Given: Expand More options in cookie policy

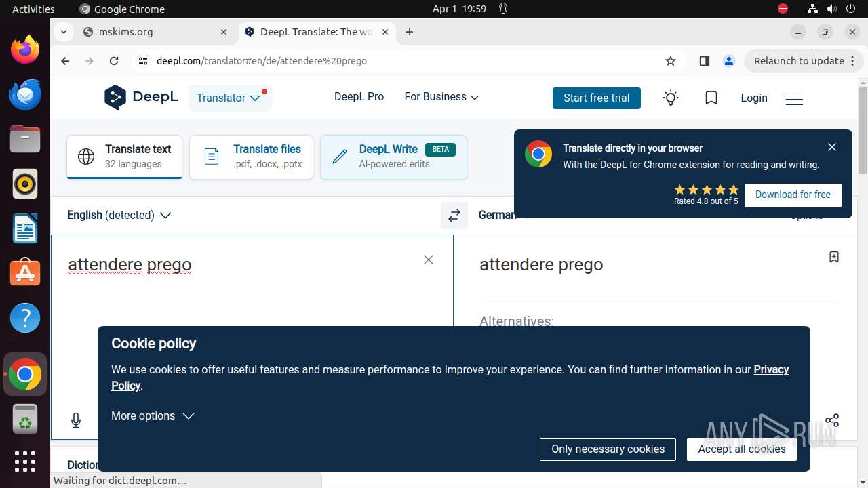Looking at the screenshot, I should click(153, 415).
